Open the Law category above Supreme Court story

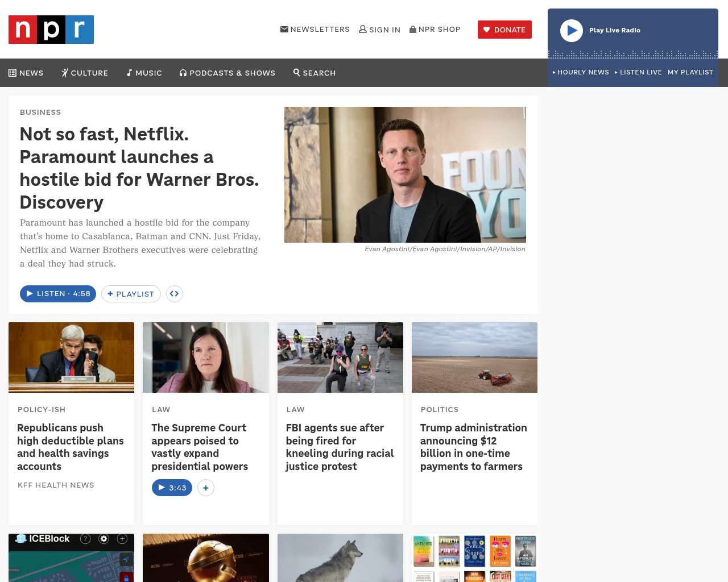point(161,410)
